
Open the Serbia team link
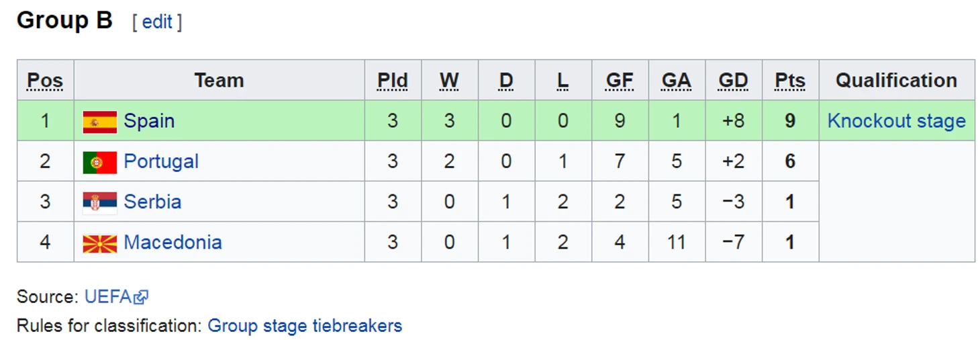pos(152,202)
